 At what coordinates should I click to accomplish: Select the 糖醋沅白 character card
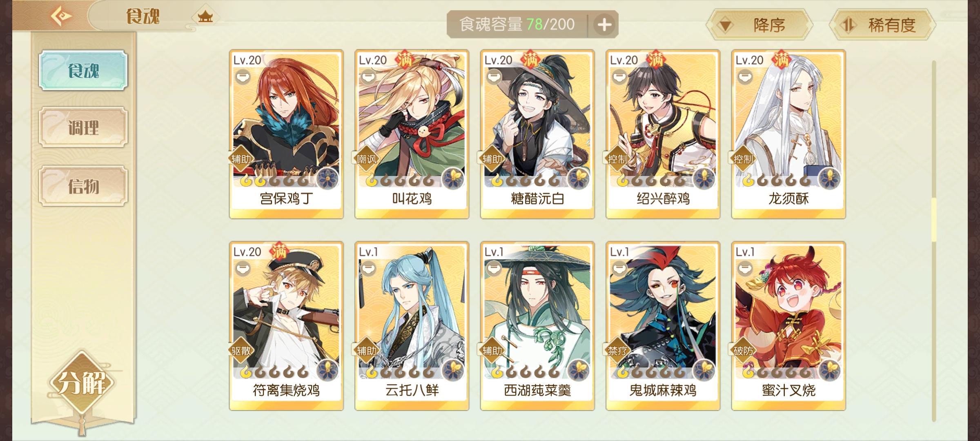[537, 134]
